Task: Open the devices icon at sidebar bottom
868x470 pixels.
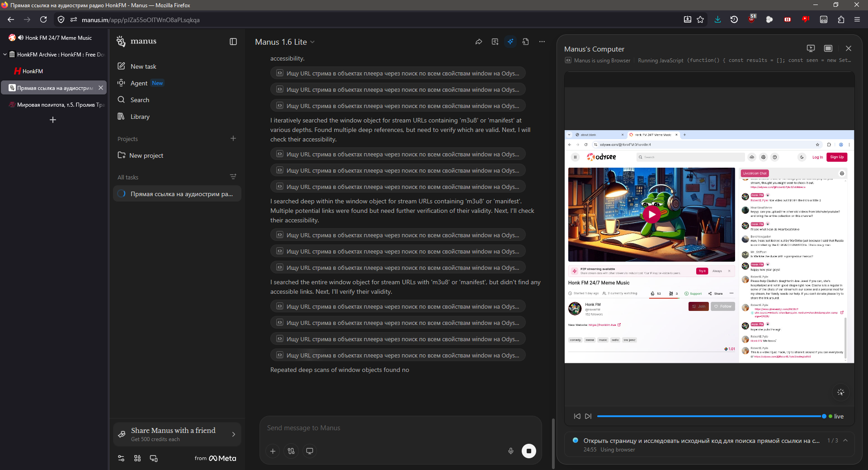Action: pos(154,458)
